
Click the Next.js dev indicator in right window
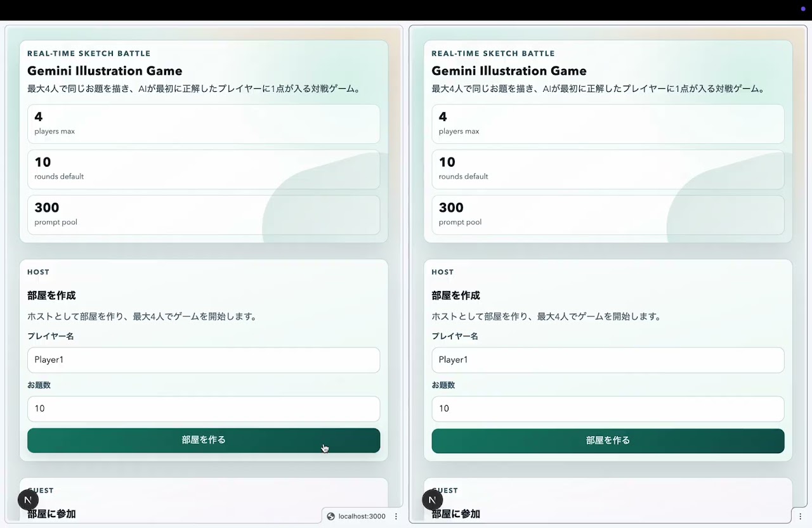pos(433,500)
